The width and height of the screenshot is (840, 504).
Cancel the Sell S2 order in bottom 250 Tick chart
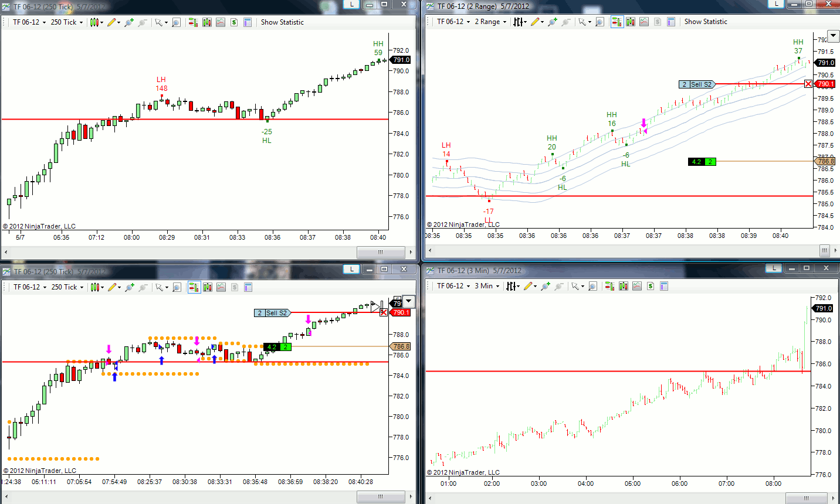point(384,312)
